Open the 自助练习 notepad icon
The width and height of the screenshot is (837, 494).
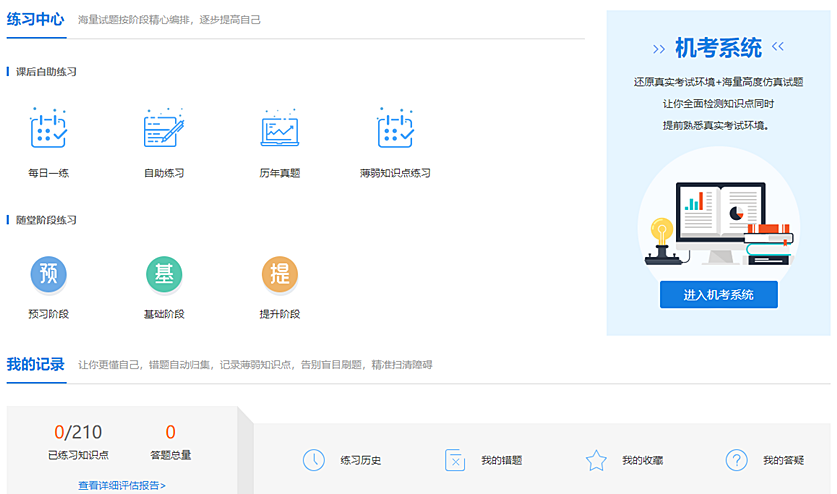(164, 128)
